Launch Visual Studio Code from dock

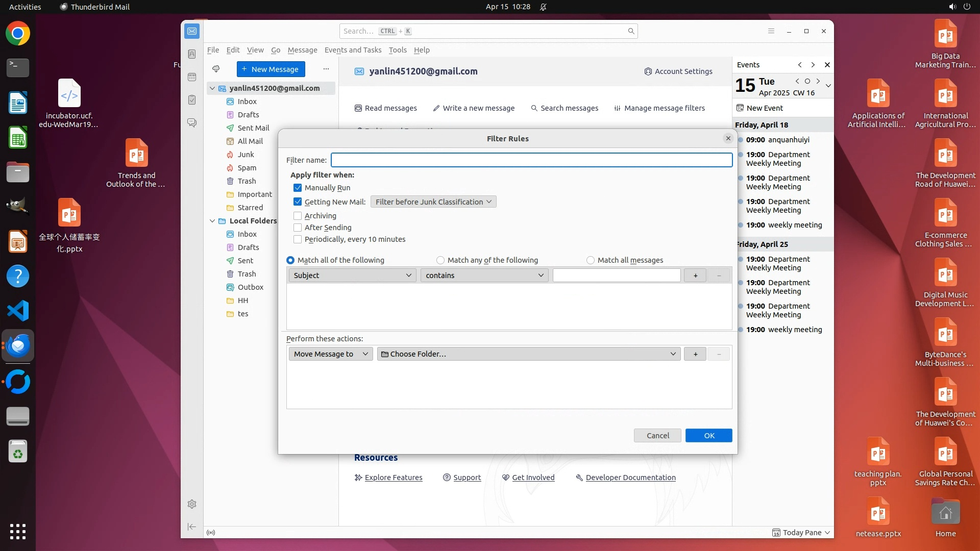[18, 311]
